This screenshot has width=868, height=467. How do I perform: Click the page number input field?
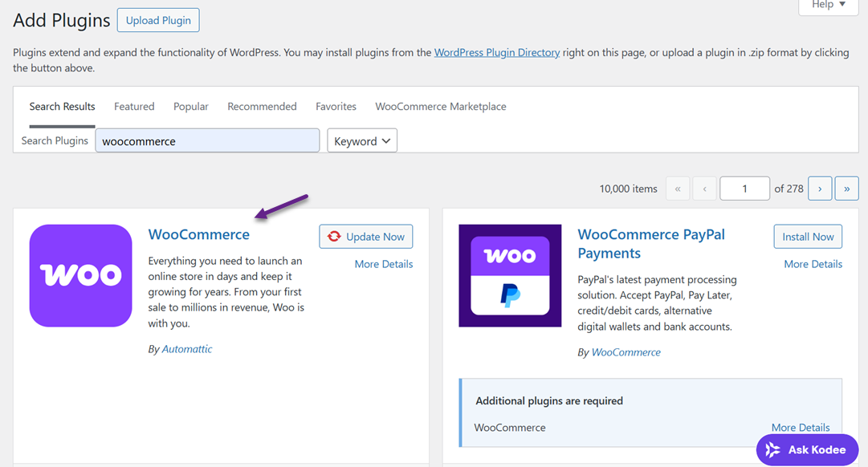(x=744, y=188)
